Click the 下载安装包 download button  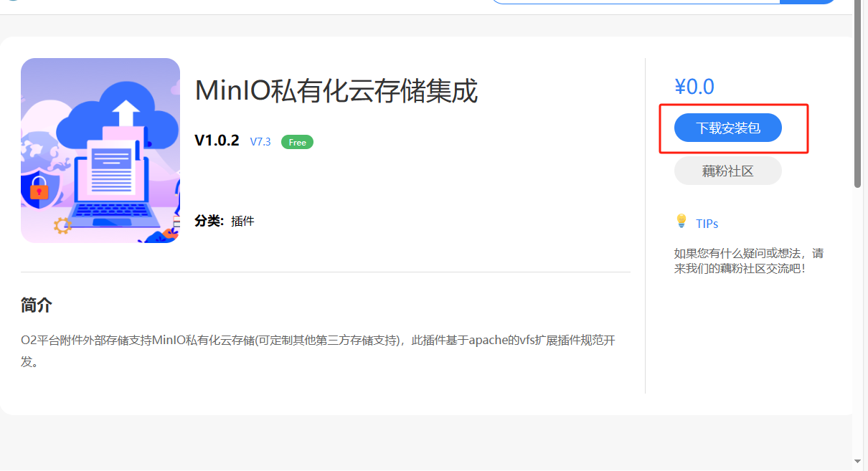pyautogui.click(x=727, y=128)
